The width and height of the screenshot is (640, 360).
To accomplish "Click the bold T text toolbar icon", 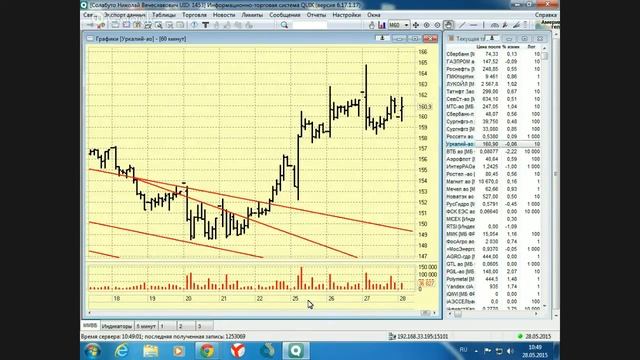I will (205, 25).
